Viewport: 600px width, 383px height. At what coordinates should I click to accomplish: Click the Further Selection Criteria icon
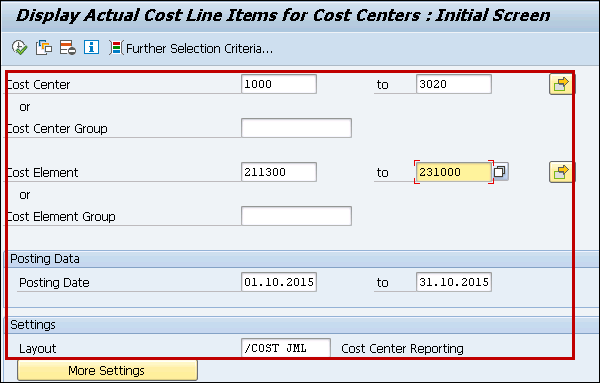(116, 48)
